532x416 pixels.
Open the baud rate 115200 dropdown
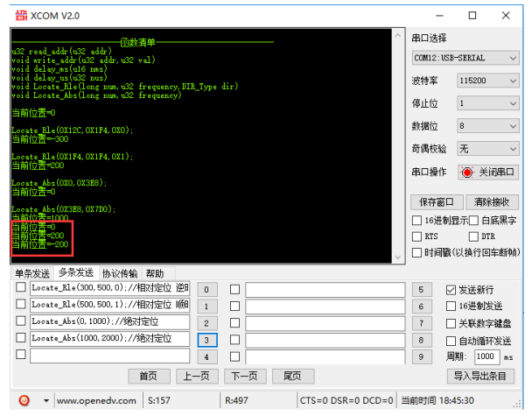pyautogui.click(x=488, y=81)
